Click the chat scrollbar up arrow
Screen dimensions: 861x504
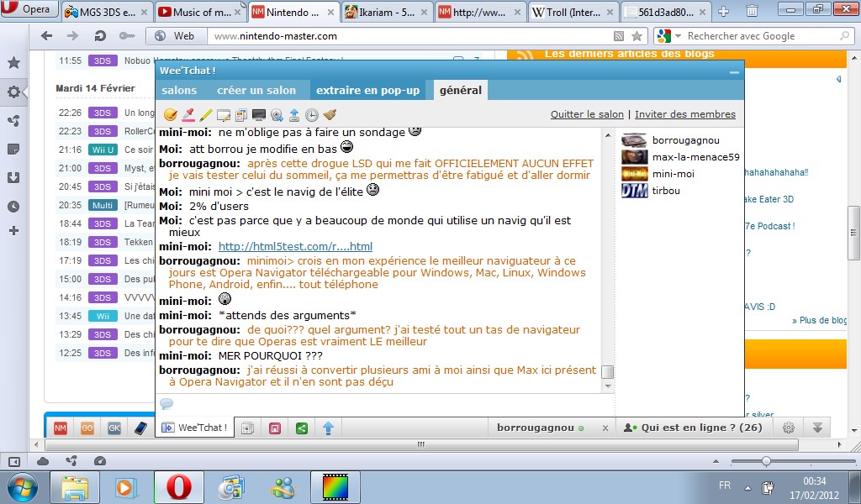coord(608,134)
